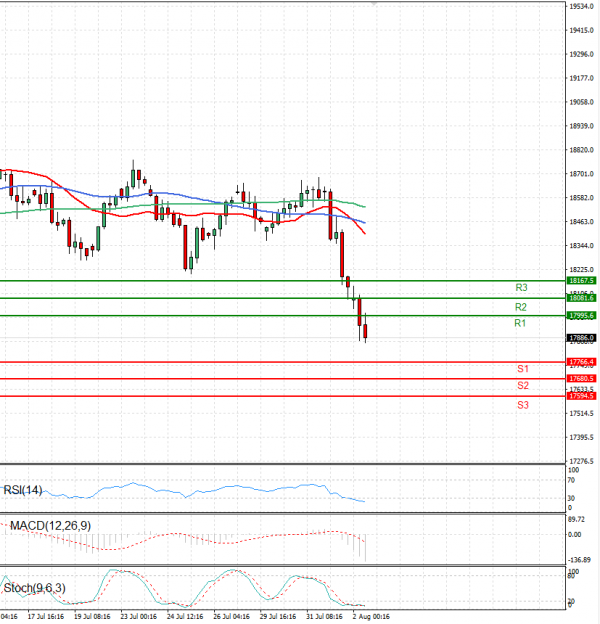
Task: Click the 17276.5 price axis value
Action: (x=582, y=461)
